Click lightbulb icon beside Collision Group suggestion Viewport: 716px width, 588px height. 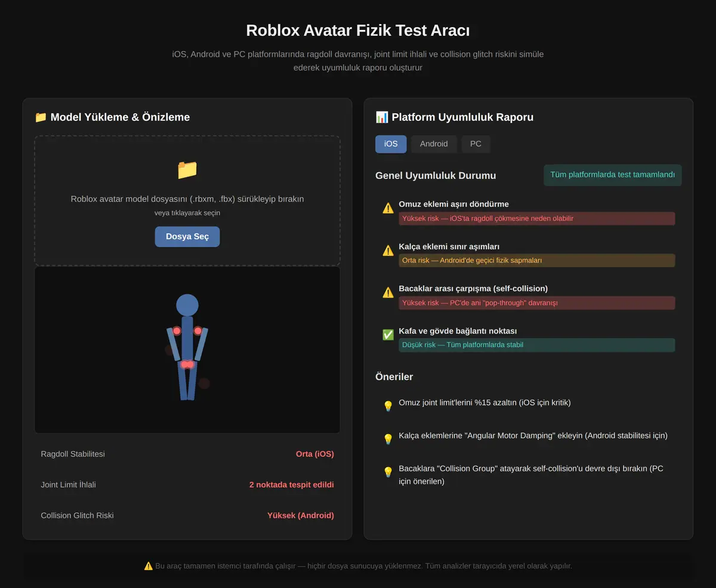[388, 472]
